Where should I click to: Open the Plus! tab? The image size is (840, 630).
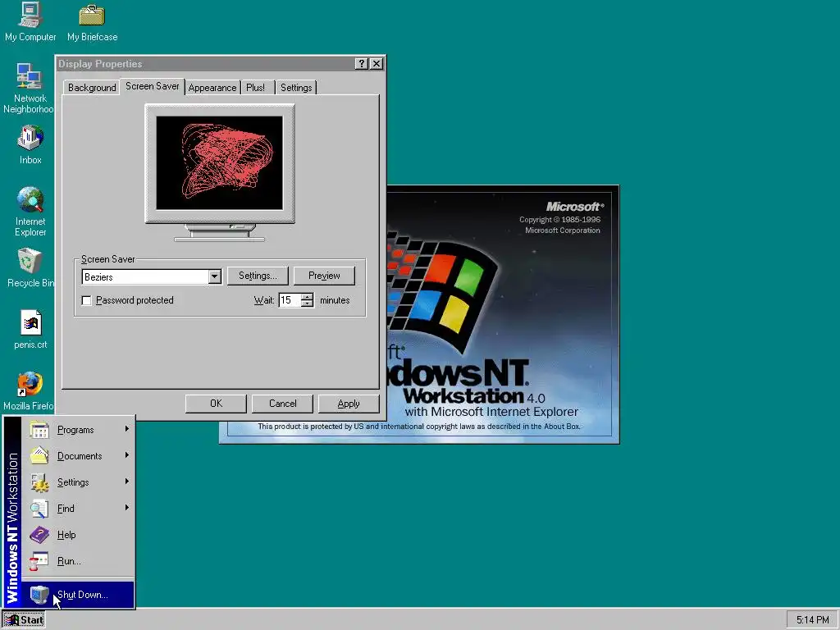point(256,87)
